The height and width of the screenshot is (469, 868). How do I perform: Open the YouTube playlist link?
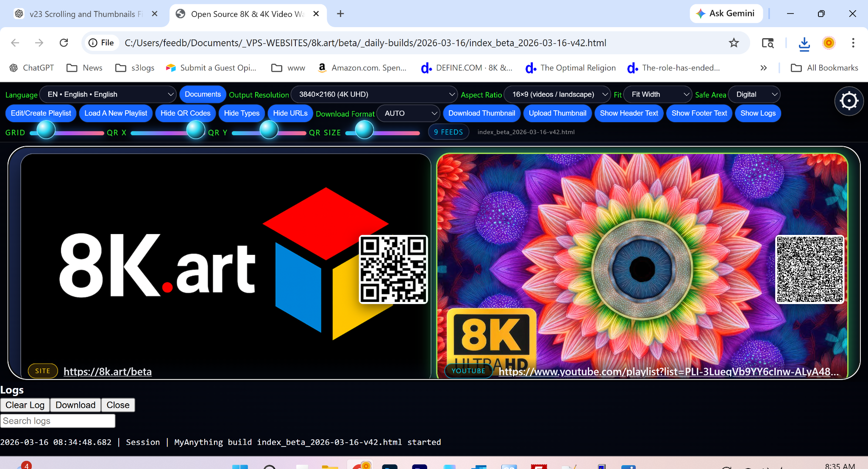668,371
